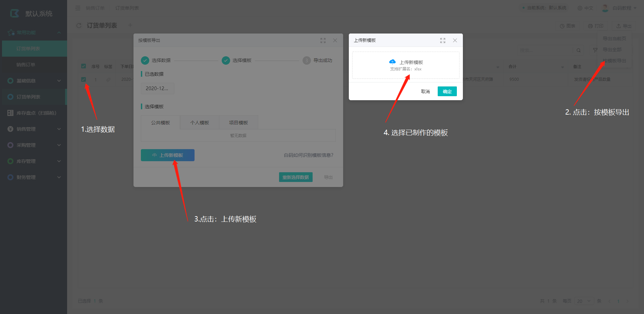Collapse the 常用功能 sidebar group

[x=59, y=33]
